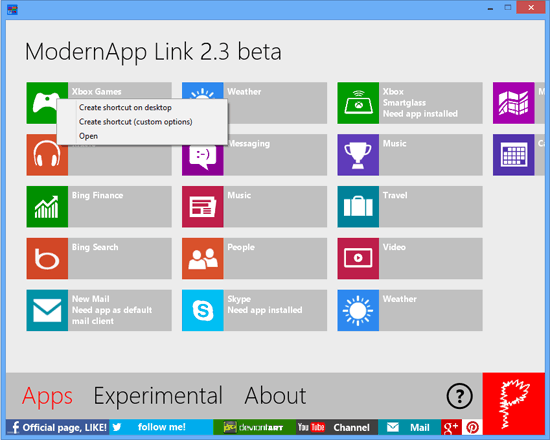Click the Travel tile label
550x440 pixels.
(395, 195)
